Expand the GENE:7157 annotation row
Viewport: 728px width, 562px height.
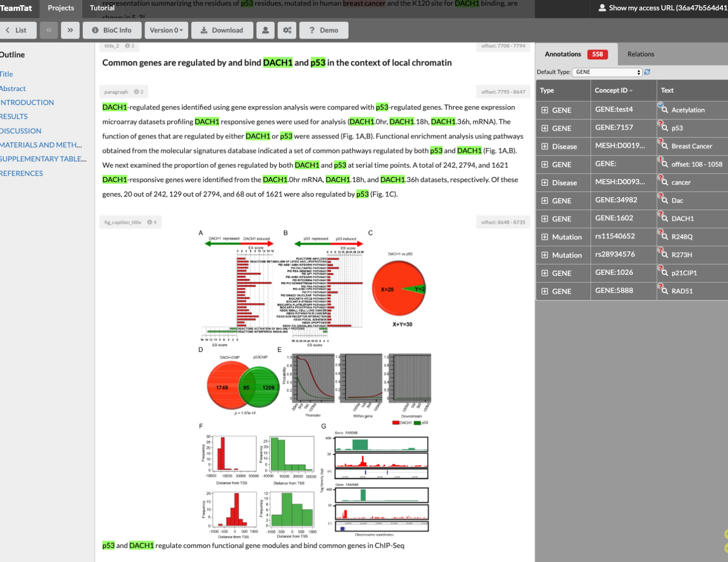pyautogui.click(x=544, y=128)
